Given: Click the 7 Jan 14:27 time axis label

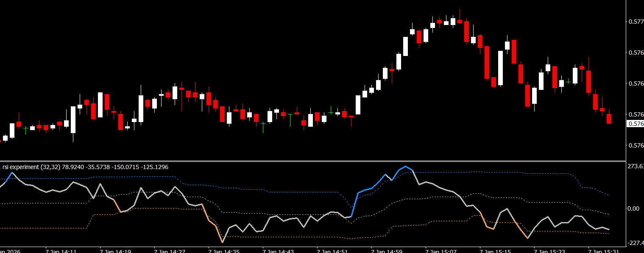Looking at the screenshot, I should [170, 251].
